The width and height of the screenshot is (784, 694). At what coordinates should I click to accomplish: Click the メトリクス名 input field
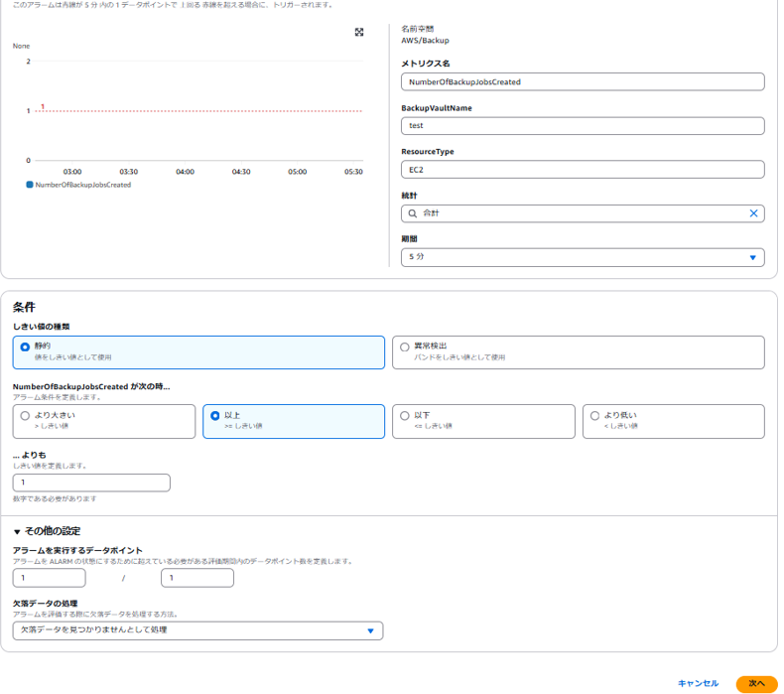tap(583, 82)
